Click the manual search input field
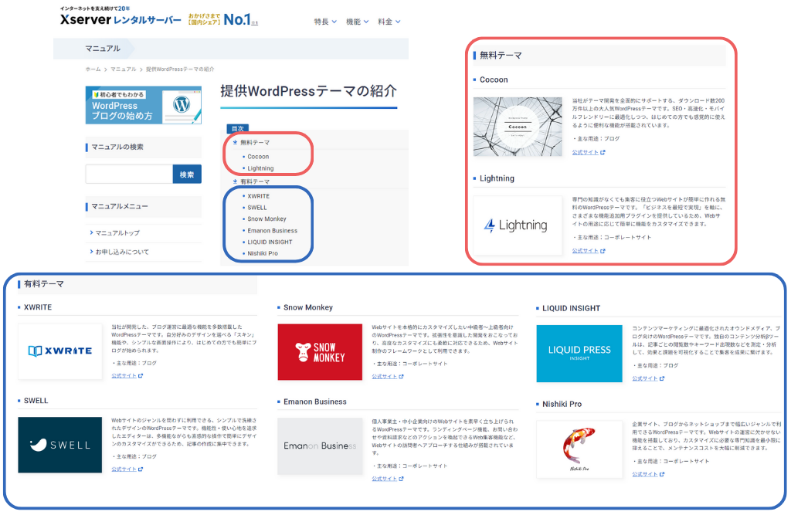Screen dimensions: 791x532 pos(129,174)
